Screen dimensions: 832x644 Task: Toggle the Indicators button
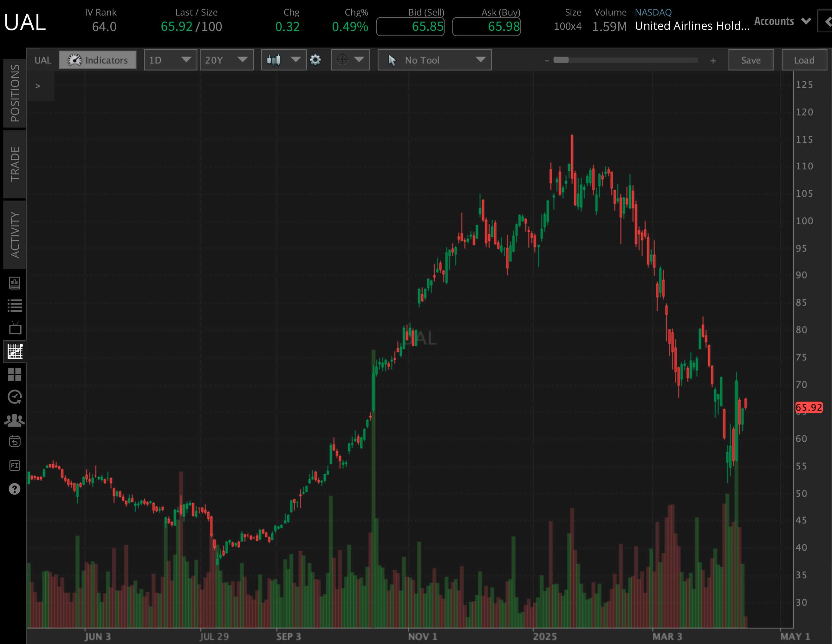tap(98, 60)
